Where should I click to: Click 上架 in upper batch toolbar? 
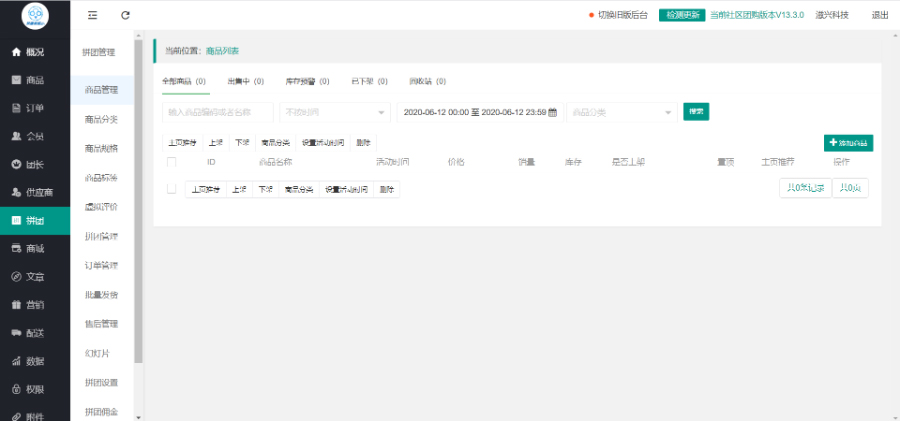tap(216, 142)
